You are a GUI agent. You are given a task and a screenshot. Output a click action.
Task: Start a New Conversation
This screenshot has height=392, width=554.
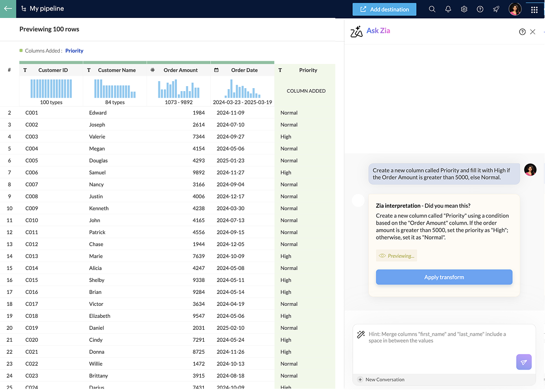pyautogui.click(x=381, y=380)
